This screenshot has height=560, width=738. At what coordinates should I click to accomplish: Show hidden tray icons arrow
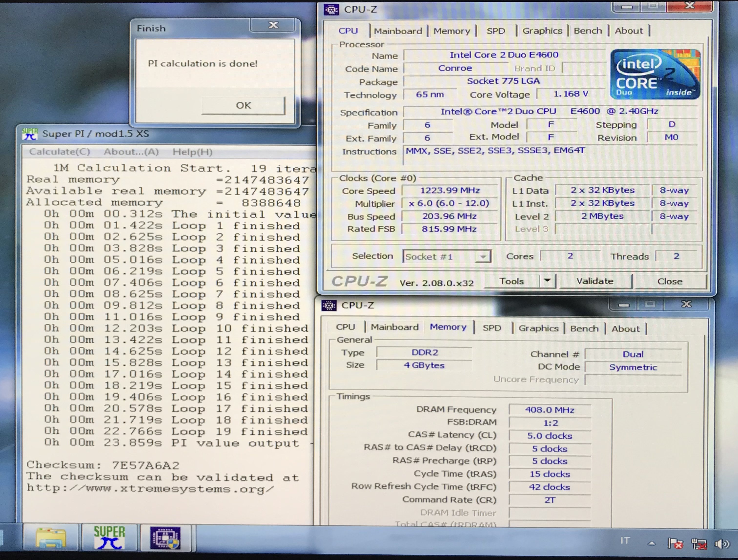(652, 544)
